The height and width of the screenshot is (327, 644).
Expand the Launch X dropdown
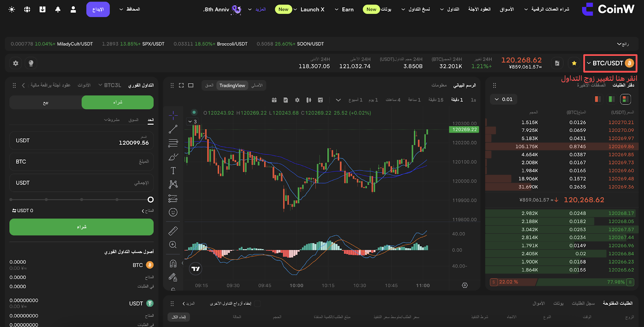pyautogui.click(x=308, y=9)
